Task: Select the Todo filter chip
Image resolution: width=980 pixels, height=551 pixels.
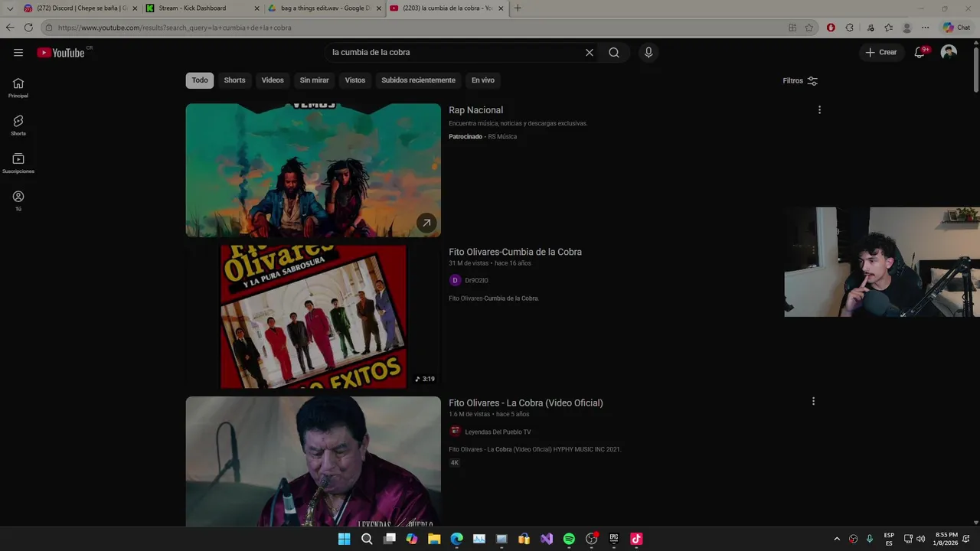Action: [200, 80]
